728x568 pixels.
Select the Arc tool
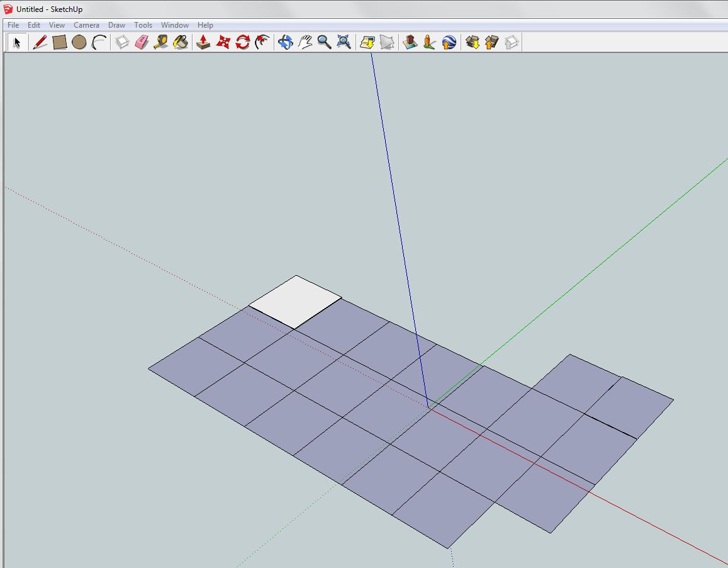click(x=99, y=42)
